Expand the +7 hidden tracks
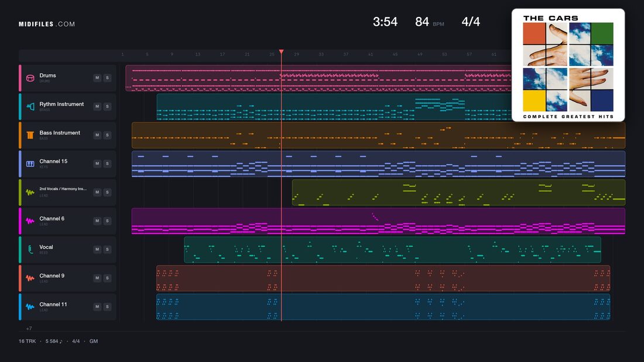 click(29, 328)
